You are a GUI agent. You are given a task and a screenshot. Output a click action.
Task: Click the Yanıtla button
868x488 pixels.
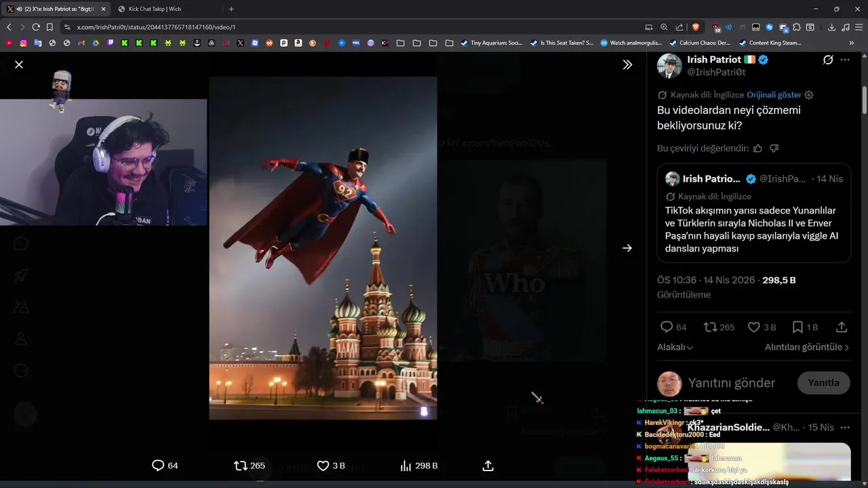pyautogui.click(x=823, y=383)
